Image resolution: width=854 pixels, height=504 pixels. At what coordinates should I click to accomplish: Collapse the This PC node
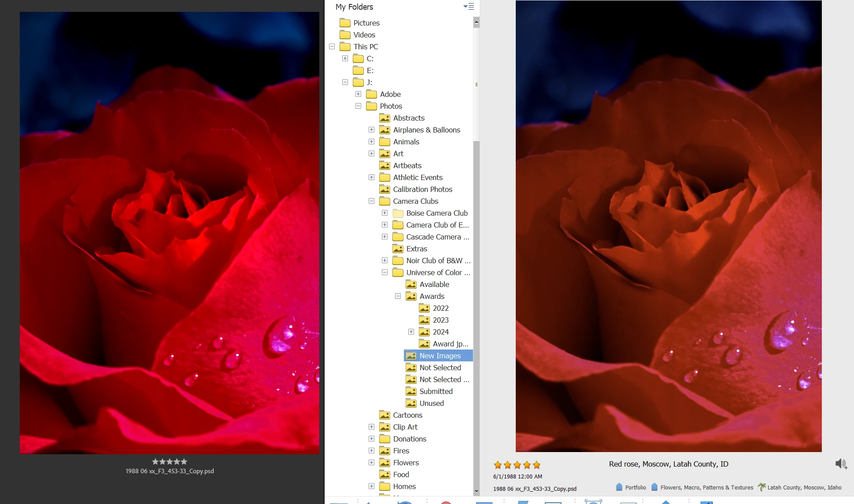click(332, 47)
